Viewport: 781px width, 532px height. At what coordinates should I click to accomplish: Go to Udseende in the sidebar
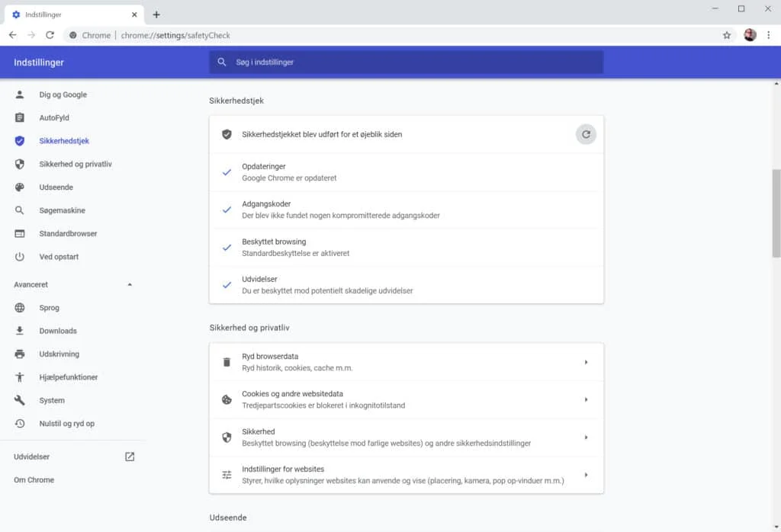pos(56,187)
